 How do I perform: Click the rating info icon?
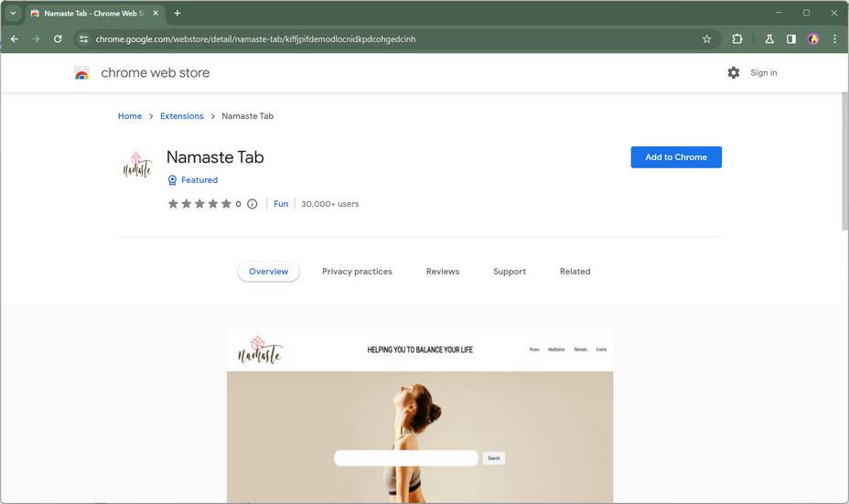coord(253,204)
